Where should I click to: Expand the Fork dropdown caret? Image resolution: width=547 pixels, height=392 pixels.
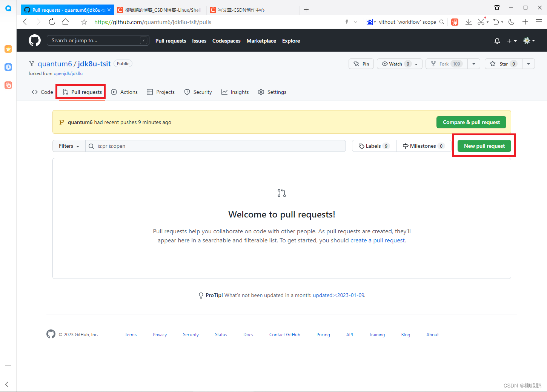[x=474, y=64]
